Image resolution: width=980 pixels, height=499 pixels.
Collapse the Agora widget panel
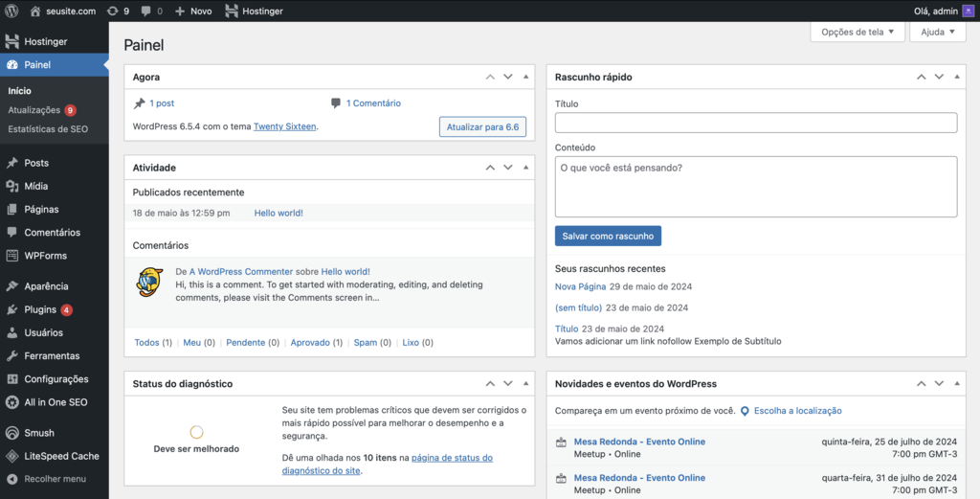pyautogui.click(x=525, y=77)
